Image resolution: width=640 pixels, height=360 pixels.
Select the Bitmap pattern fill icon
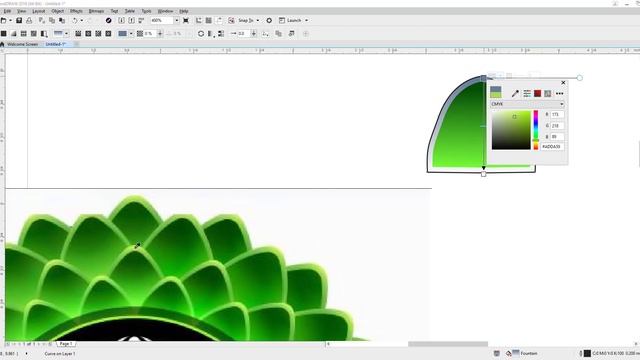coord(33,33)
